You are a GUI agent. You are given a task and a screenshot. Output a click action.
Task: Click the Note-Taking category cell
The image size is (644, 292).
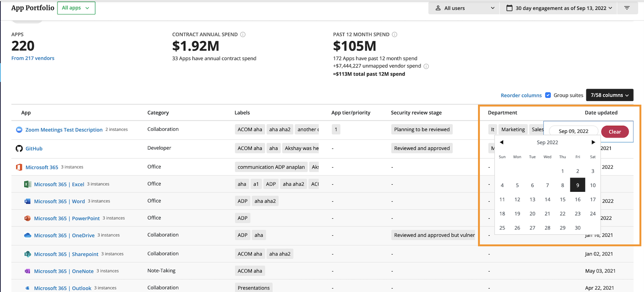click(161, 270)
